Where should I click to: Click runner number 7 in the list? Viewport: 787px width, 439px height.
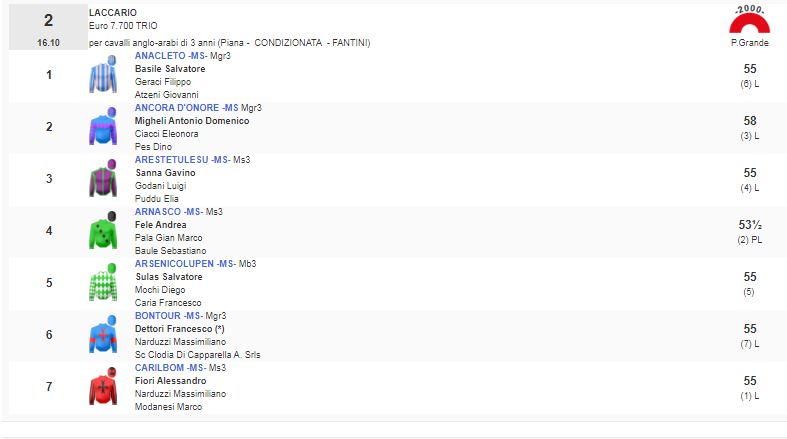[x=49, y=387]
